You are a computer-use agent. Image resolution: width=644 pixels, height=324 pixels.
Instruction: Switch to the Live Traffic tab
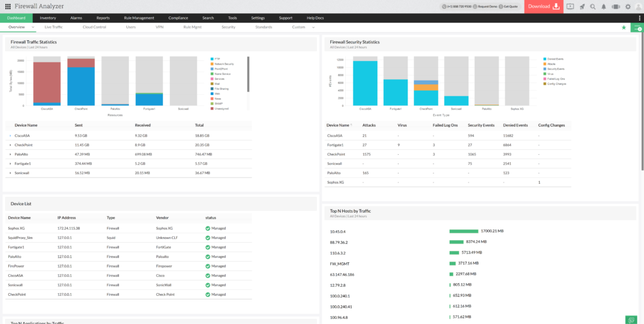tap(53, 27)
